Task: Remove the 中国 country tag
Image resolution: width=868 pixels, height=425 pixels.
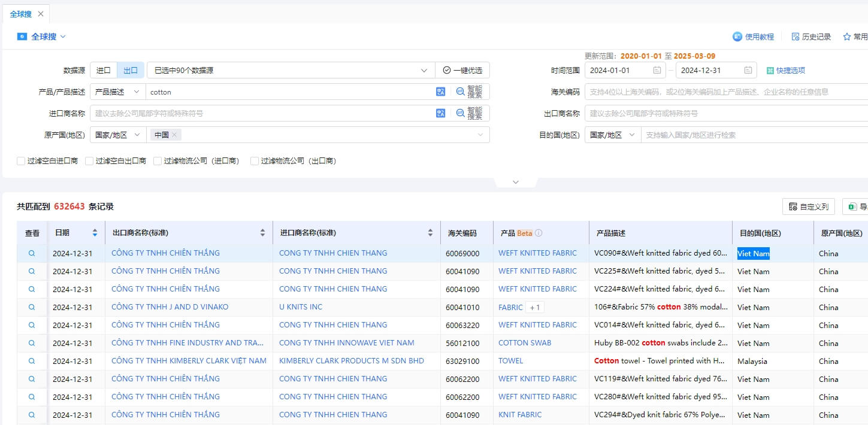Action: 174,135
